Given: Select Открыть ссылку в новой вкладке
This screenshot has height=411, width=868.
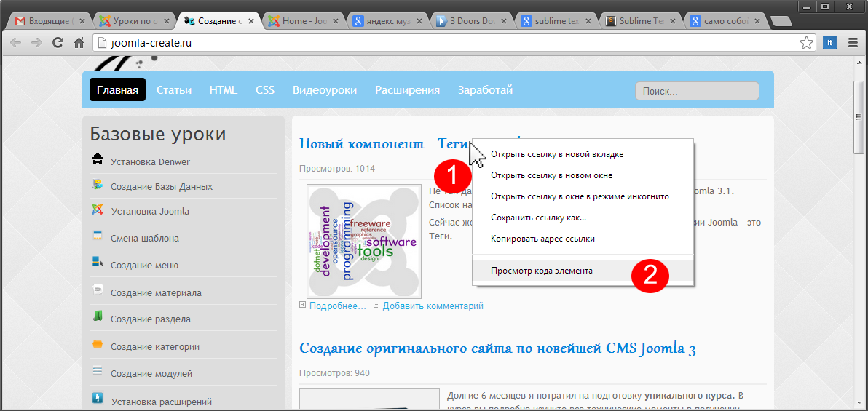Looking at the screenshot, I should (x=557, y=154).
